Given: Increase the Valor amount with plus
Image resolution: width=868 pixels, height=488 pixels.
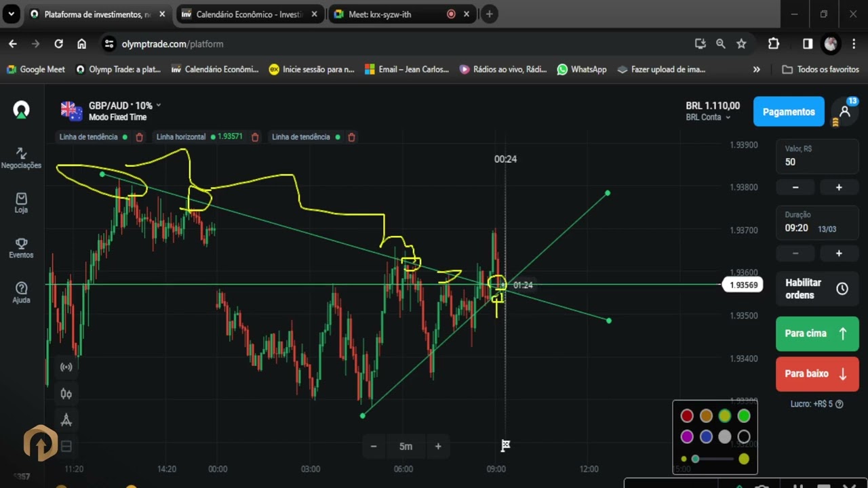Looking at the screenshot, I should click(839, 187).
